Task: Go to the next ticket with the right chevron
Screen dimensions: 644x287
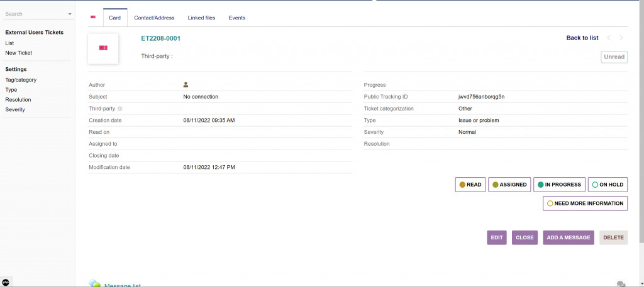Action: click(621, 38)
